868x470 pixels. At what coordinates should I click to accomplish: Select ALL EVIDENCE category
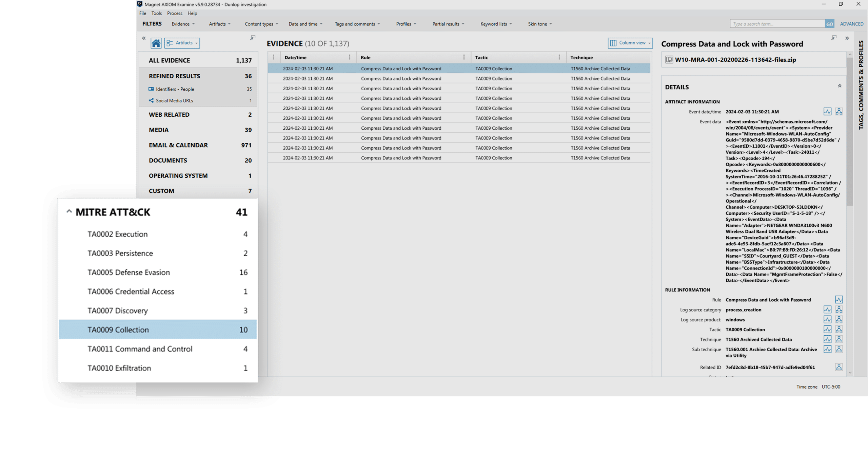(198, 60)
